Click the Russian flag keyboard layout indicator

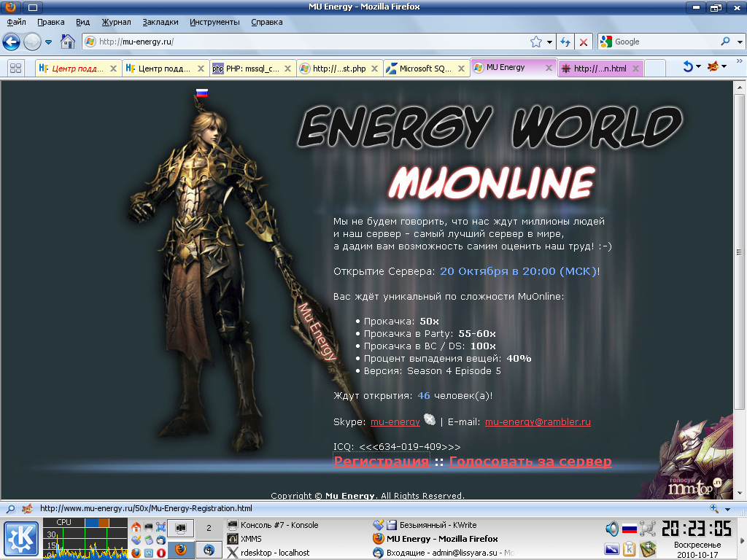[630, 528]
